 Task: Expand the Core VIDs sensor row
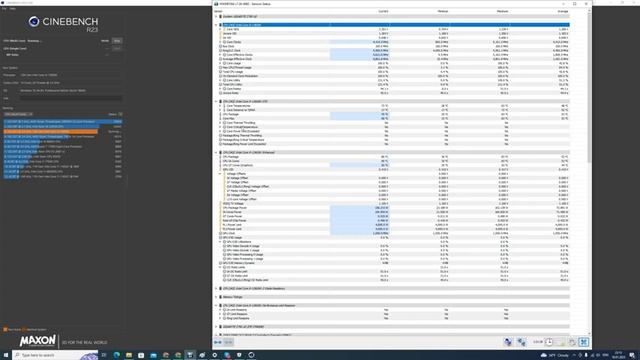[x=220, y=29]
